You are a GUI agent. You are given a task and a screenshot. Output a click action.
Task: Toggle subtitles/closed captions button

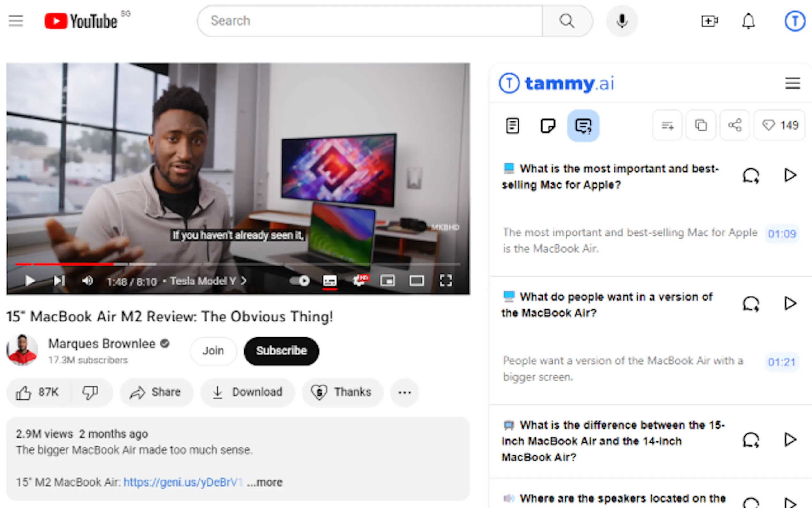coord(330,281)
